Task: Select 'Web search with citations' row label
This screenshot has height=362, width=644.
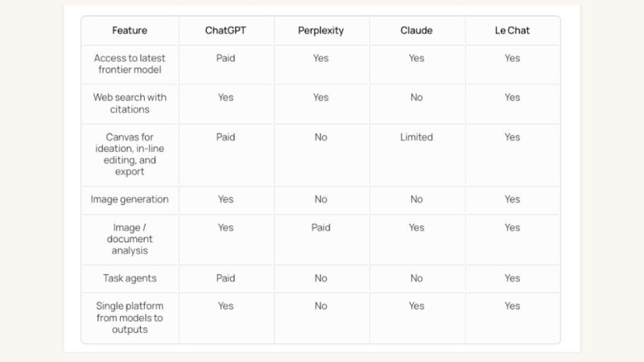Action: point(130,103)
